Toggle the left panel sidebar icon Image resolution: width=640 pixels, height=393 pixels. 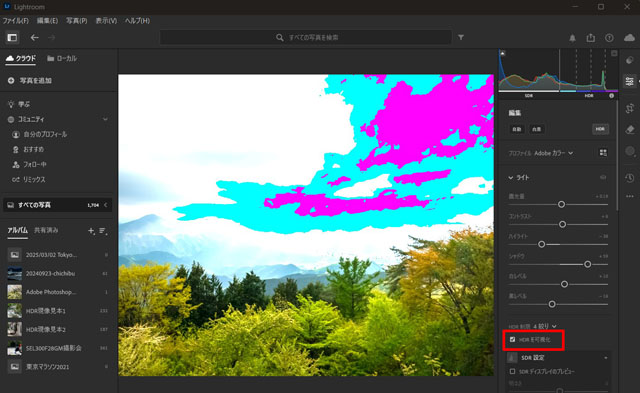[12, 38]
